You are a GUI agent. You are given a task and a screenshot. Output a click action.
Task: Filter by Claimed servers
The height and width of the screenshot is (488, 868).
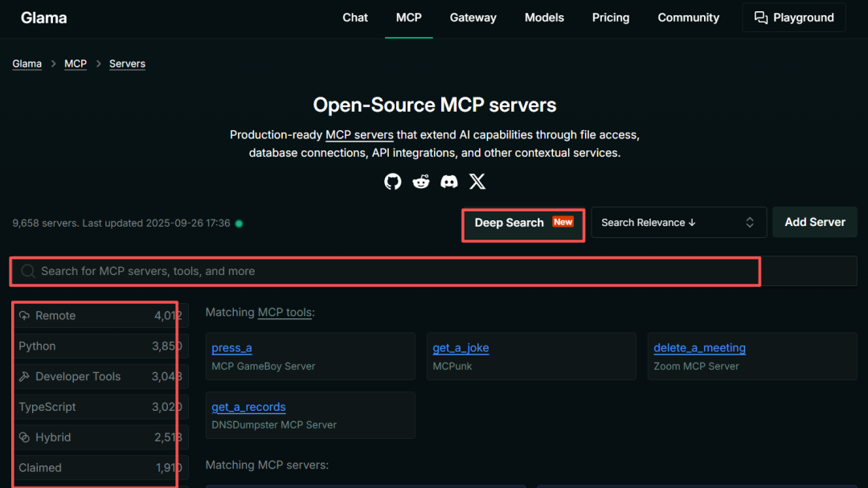click(101, 468)
